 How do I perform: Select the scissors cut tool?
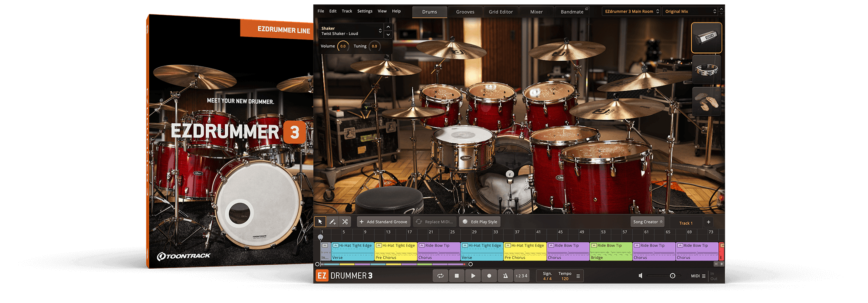coord(345,222)
